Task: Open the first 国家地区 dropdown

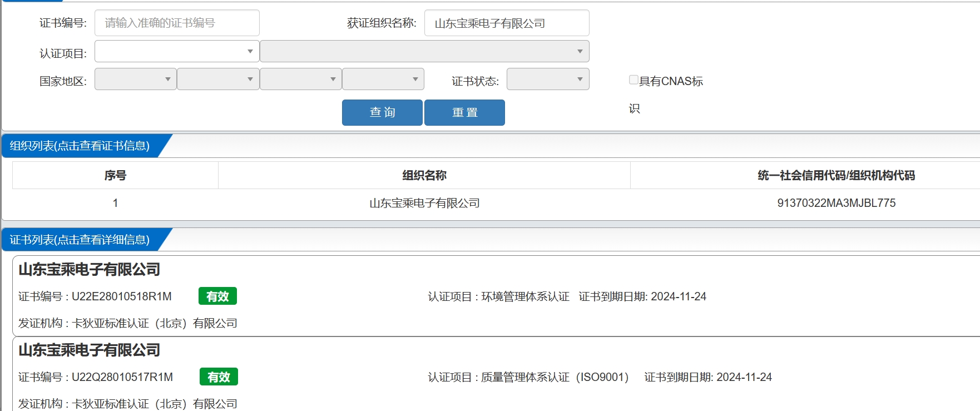Action: click(136, 79)
